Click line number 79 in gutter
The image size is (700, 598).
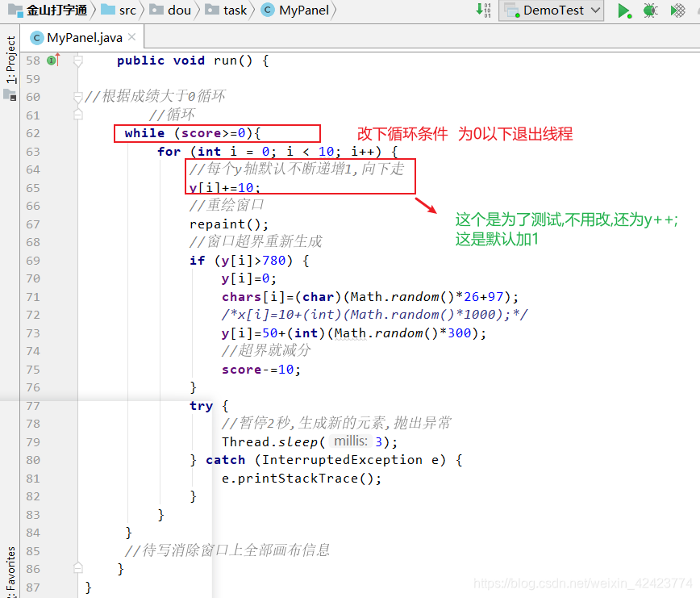point(33,442)
